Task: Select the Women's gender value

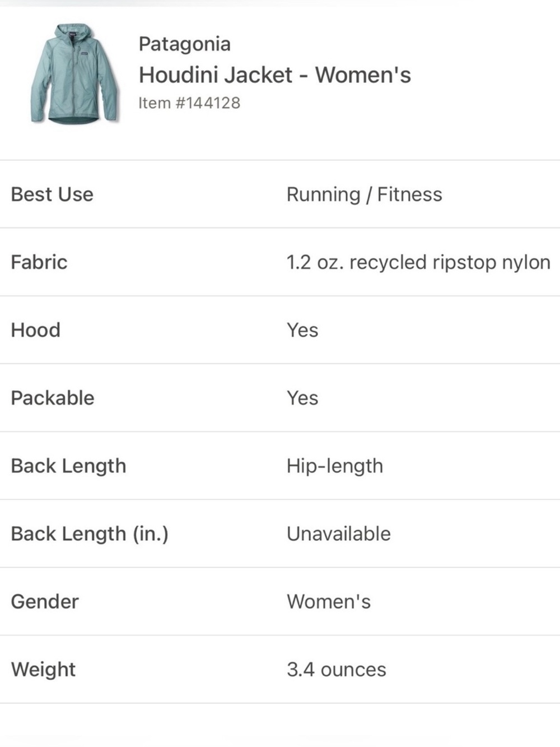Action: point(329,601)
